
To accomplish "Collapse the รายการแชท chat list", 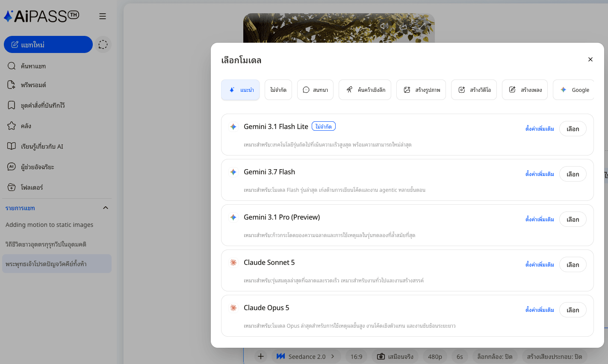I will click(106, 208).
